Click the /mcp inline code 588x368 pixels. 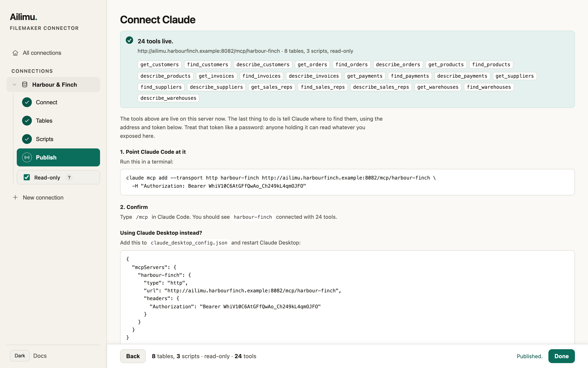pyautogui.click(x=142, y=217)
